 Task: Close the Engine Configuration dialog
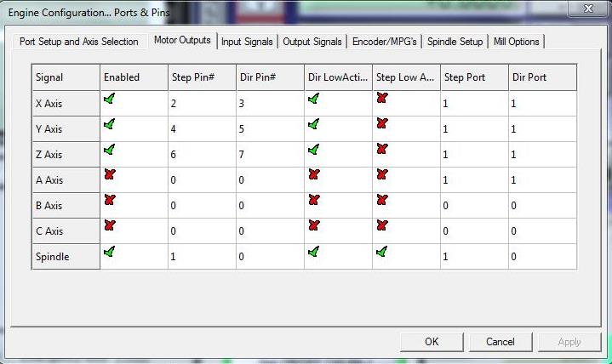tap(586, 9)
